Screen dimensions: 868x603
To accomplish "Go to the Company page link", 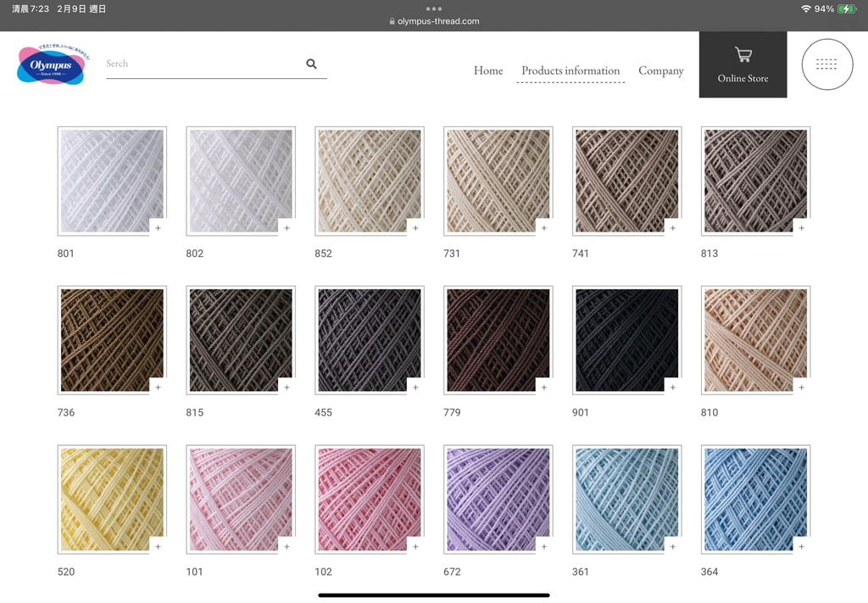I will click(660, 70).
